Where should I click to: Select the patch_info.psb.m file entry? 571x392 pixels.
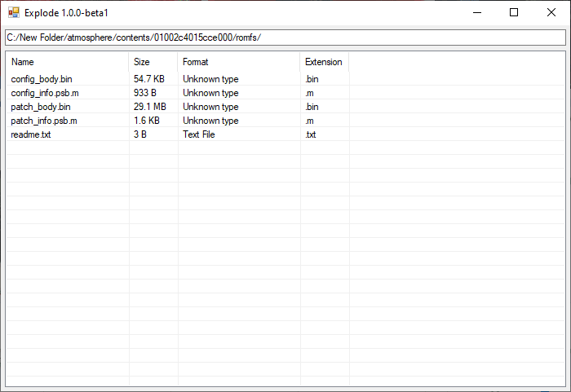(44, 121)
